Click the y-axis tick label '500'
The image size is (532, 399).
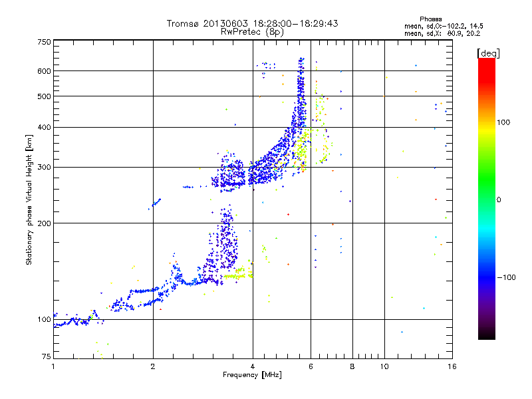click(x=44, y=96)
